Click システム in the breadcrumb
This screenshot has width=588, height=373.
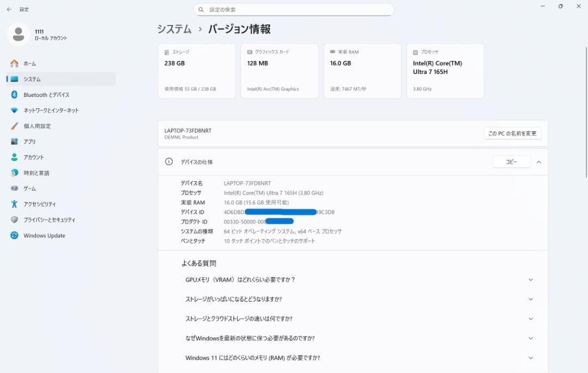174,29
